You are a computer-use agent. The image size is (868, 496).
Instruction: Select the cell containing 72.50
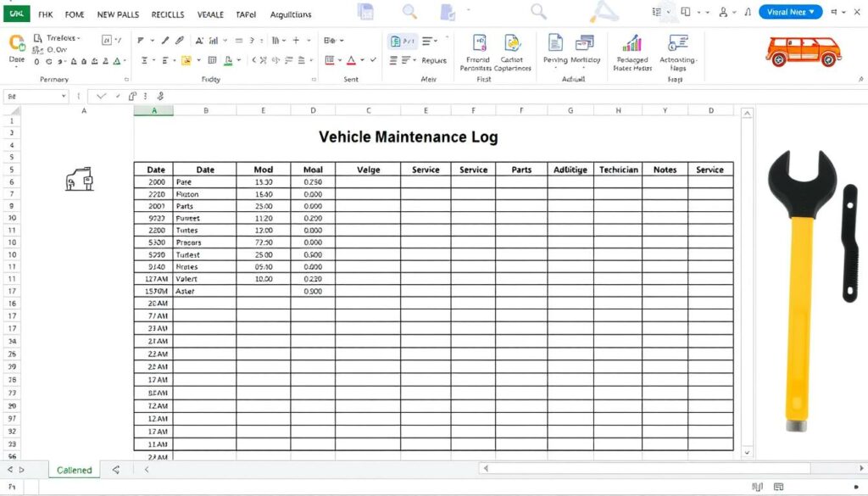tap(264, 242)
